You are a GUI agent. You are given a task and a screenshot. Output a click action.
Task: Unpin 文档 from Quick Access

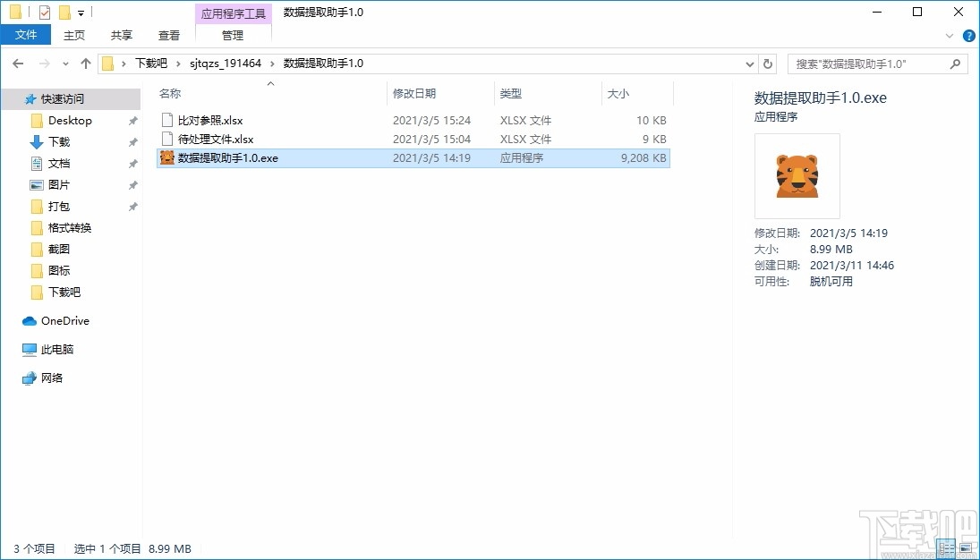point(132,164)
